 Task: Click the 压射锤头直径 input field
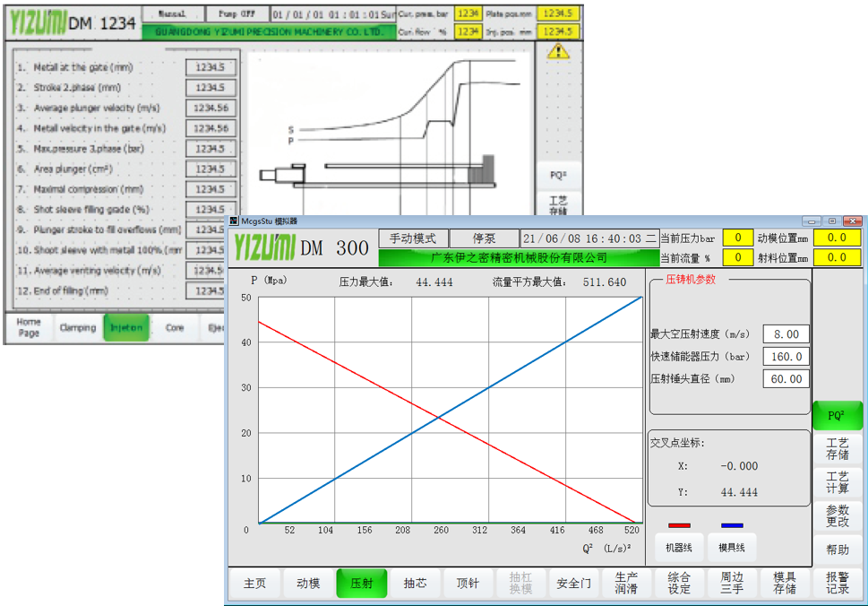click(x=786, y=378)
